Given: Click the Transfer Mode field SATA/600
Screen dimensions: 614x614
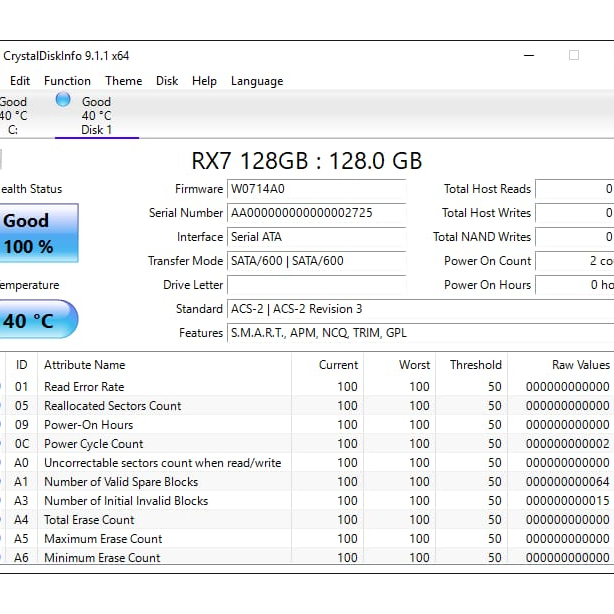Looking at the screenshot, I should tap(316, 261).
